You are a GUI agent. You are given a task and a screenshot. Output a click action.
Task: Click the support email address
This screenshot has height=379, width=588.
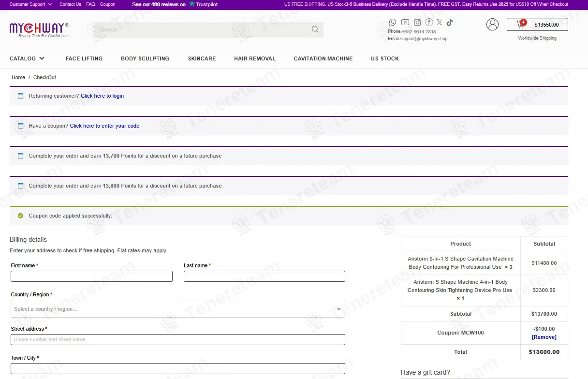click(x=424, y=39)
